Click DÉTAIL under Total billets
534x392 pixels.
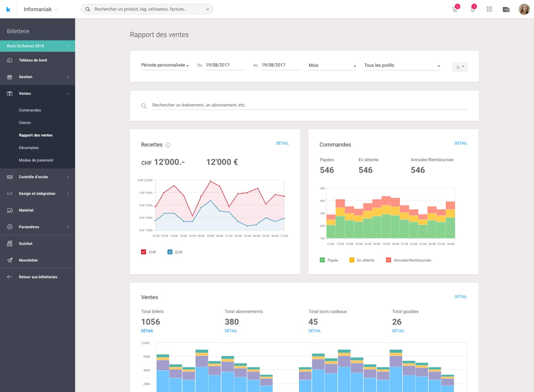click(147, 331)
